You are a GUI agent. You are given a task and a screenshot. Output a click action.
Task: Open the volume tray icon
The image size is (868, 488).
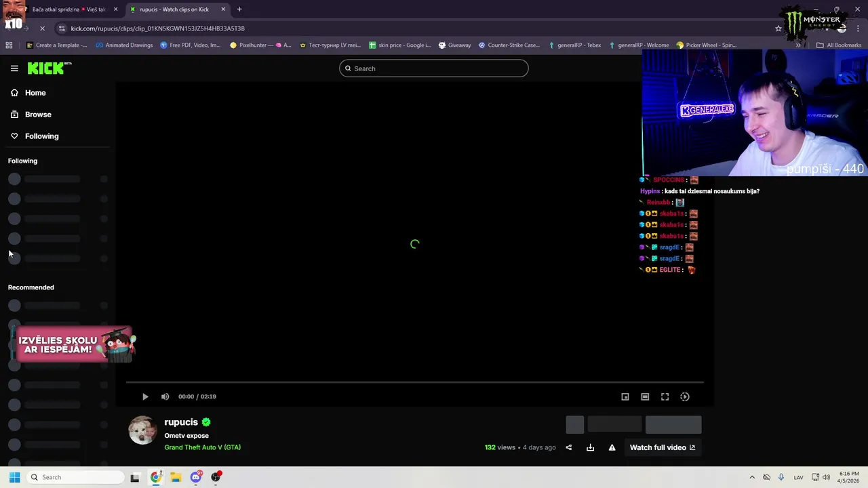tap(827, 477)
